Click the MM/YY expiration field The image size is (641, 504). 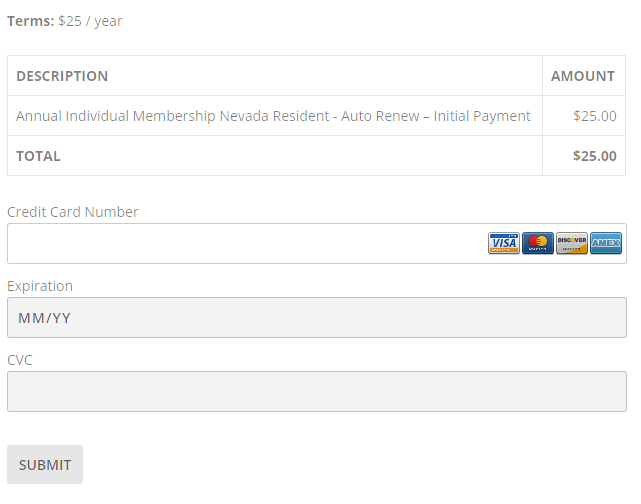[317, 318]
